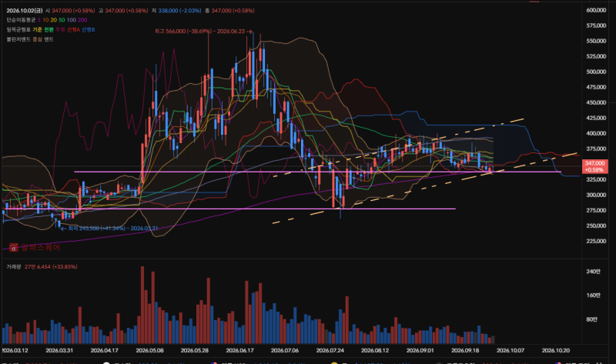The height and width of the screenshot is (364, 616).
Task: Click the 중심 Bollinger legend entry
Action: click(x=37, y=39)
